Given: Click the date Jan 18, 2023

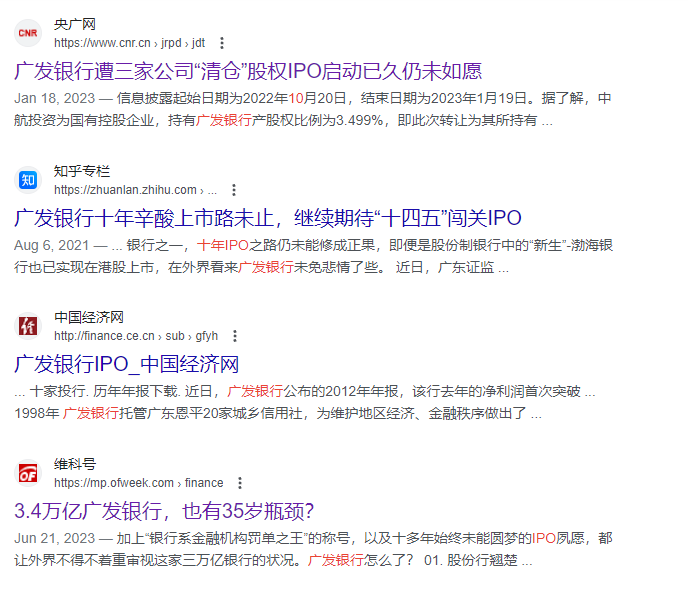Looking at the screenshot, I should pos(54,98).
